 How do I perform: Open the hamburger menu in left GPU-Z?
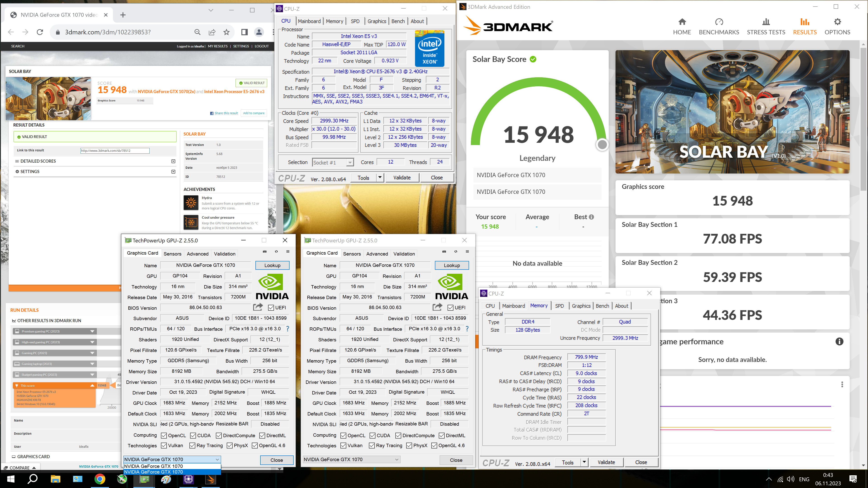288,252
